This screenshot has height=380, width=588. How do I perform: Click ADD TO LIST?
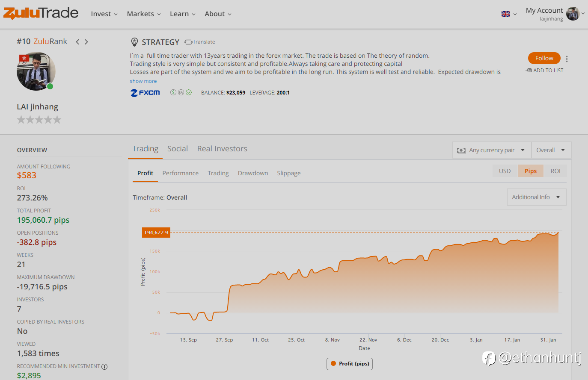tap(545, 71)
